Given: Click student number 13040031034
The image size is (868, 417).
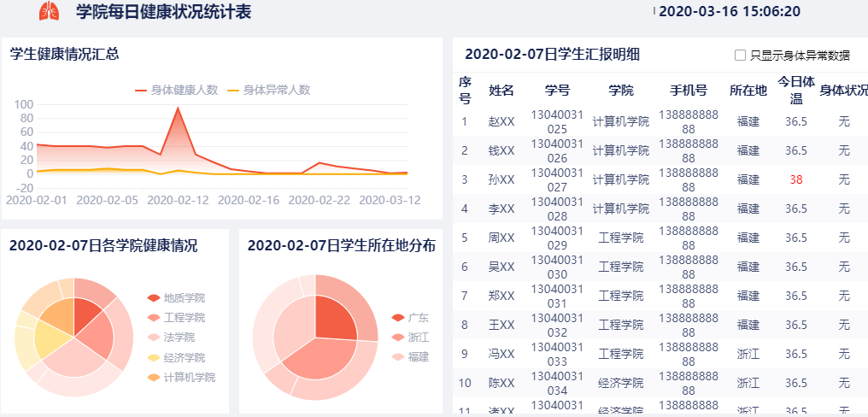Looking at the screenshot, I should coord(557,383).
